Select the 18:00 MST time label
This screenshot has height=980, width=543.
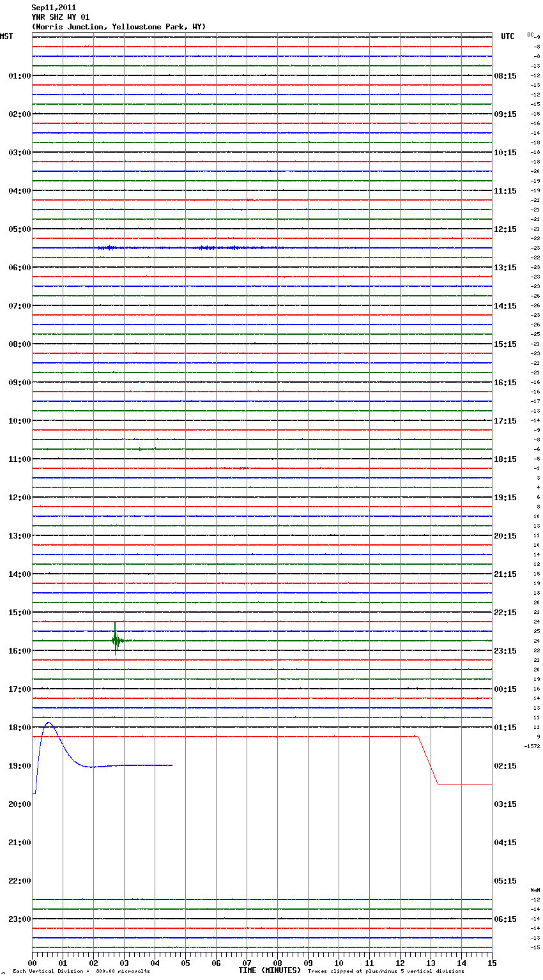19,728
